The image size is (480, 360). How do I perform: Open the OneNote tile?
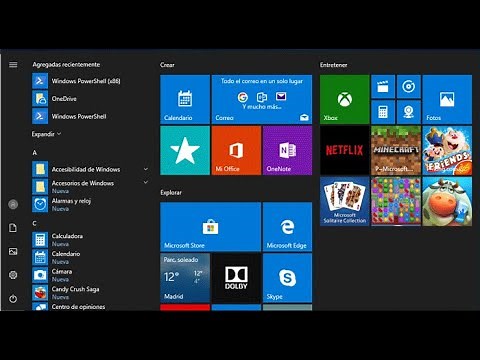(287, 150)
